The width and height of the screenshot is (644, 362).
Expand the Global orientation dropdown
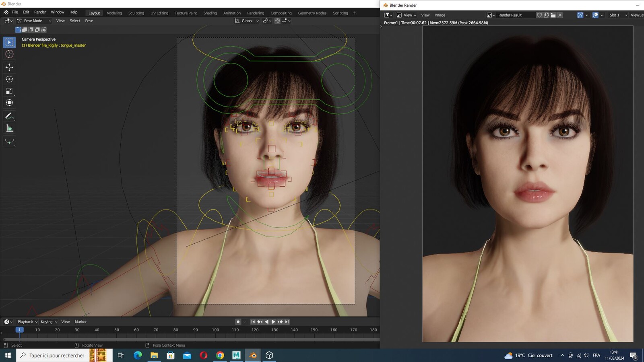pos(247,21)
